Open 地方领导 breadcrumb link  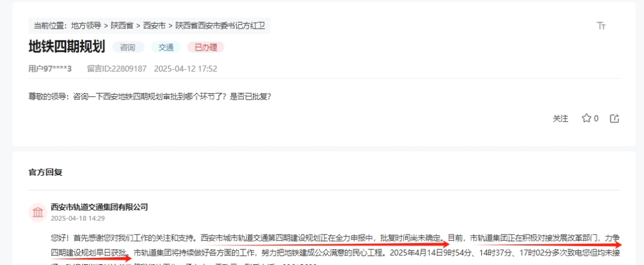86,26
